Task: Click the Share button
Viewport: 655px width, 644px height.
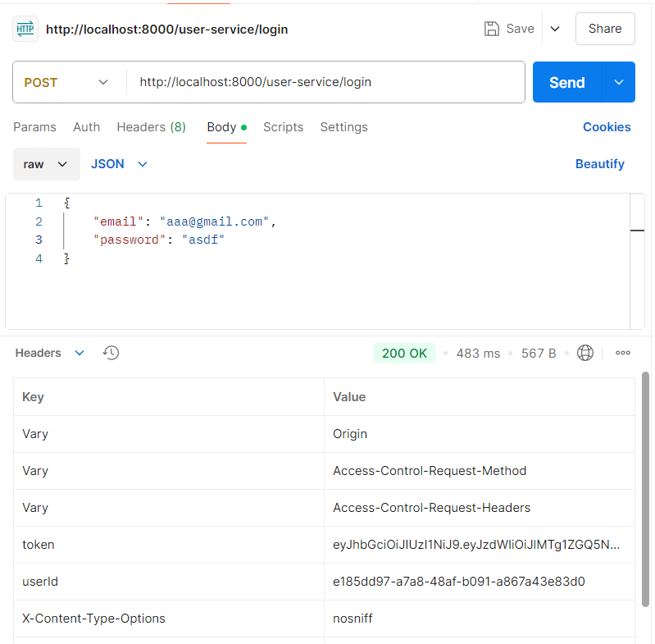Action: 605,29
